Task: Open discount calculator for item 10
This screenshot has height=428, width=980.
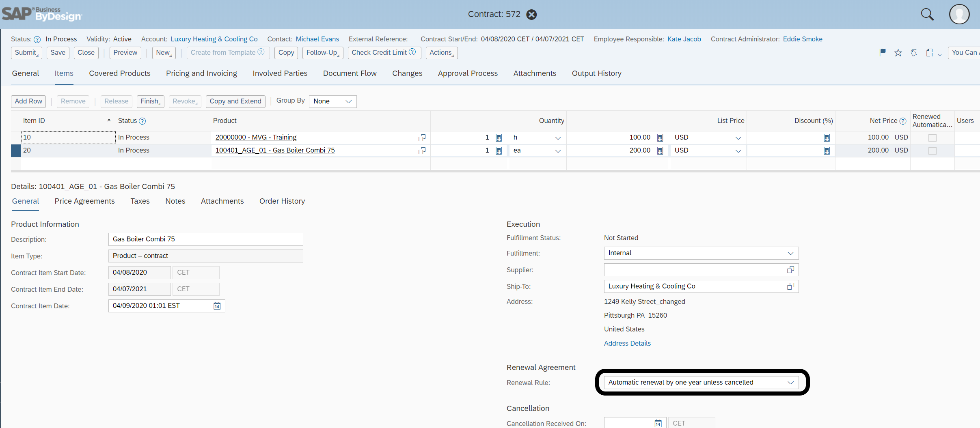Action: pyautogui.click(x=827, y=138)
